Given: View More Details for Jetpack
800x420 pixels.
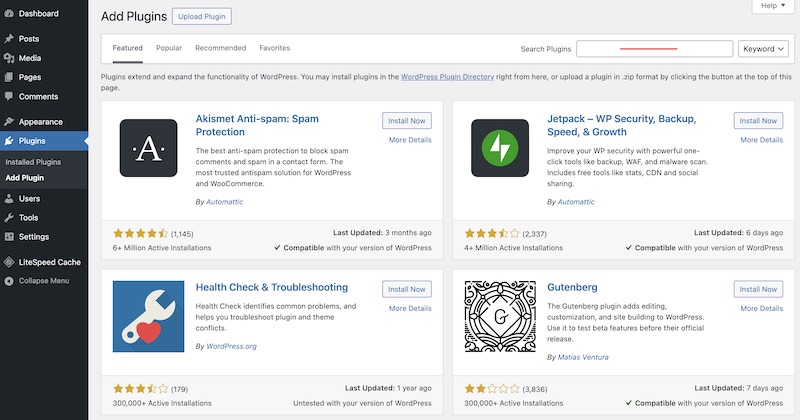Looking at the screenshot, I should 762,140.
